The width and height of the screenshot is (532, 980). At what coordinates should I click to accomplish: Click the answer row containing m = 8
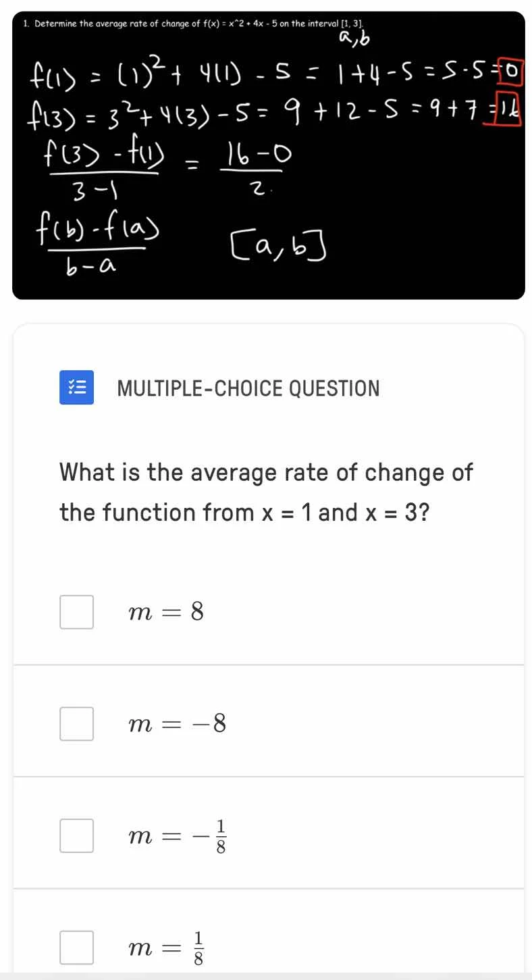point(266,612)
